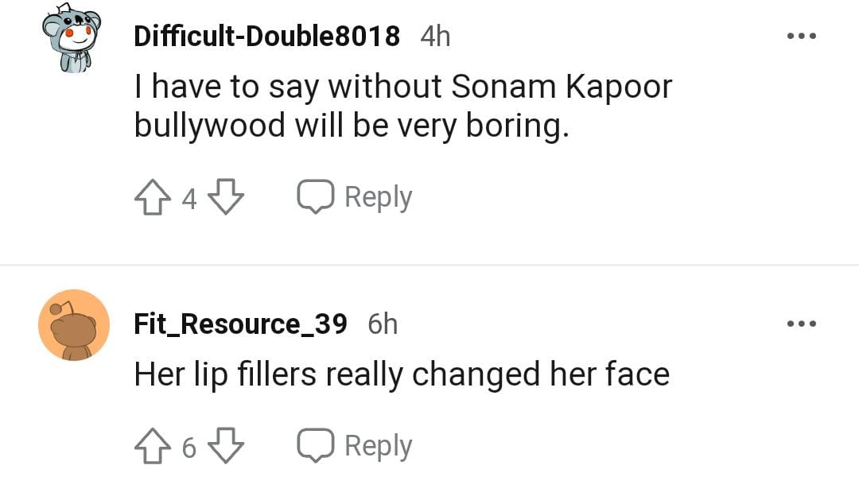This screenshot has height=504, width=859.
Task: Tap the "Her lip fillers" comment text
Action: (x=402, y=374)
